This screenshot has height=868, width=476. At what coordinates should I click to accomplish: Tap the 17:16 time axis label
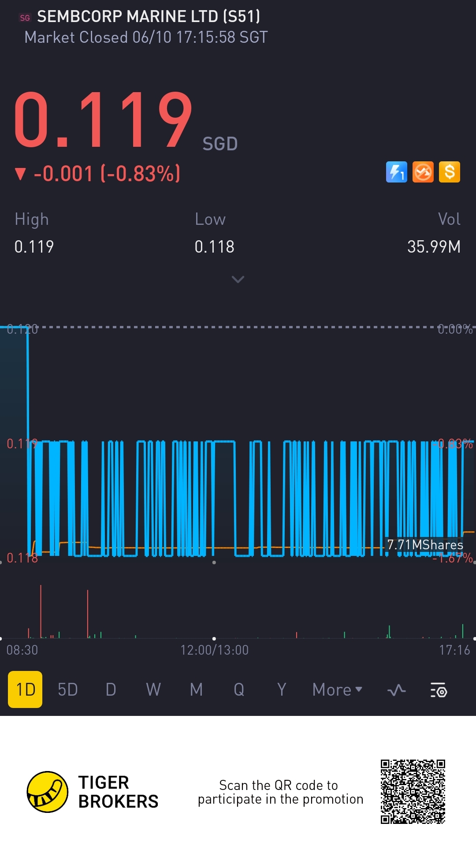[454, 650]
